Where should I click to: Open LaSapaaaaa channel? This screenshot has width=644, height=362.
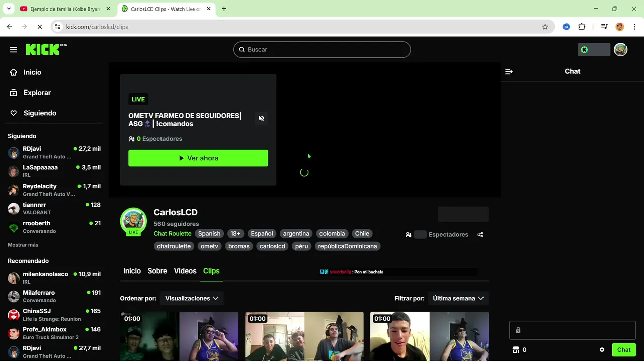(x=54, y=171)
